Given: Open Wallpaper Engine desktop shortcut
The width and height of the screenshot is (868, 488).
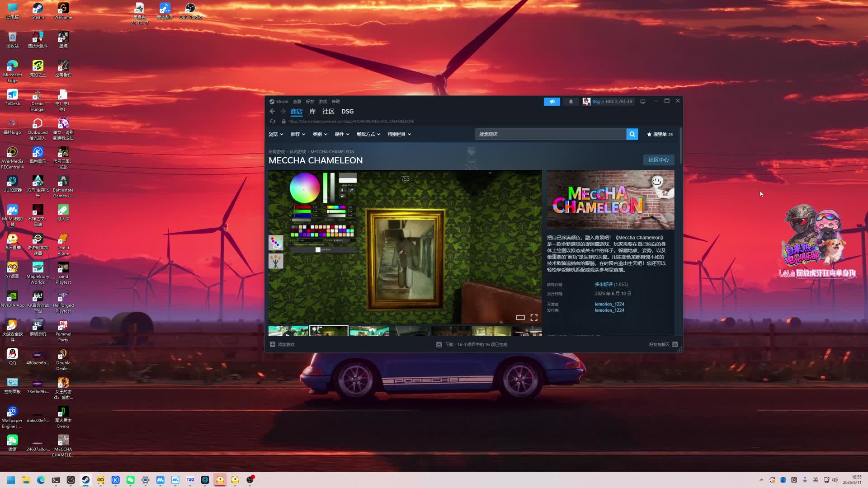Looking at the screenshot, I should (x=13, y=417).
